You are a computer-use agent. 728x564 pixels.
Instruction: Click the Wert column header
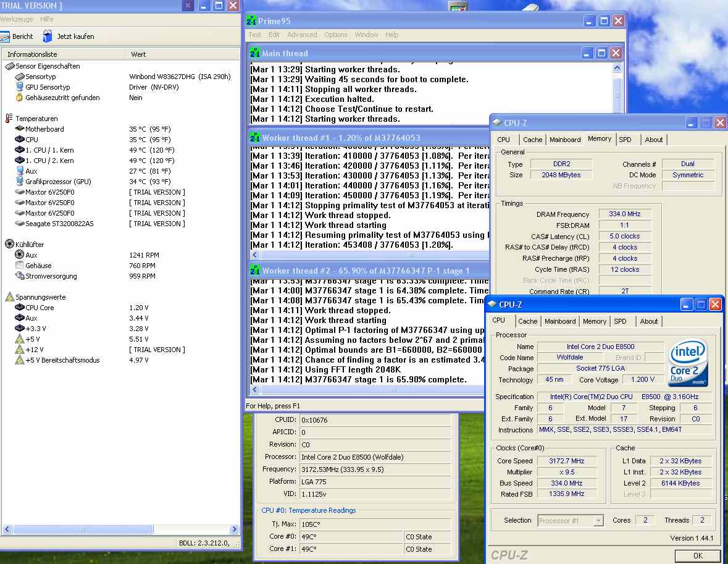(x=183, y=54)
